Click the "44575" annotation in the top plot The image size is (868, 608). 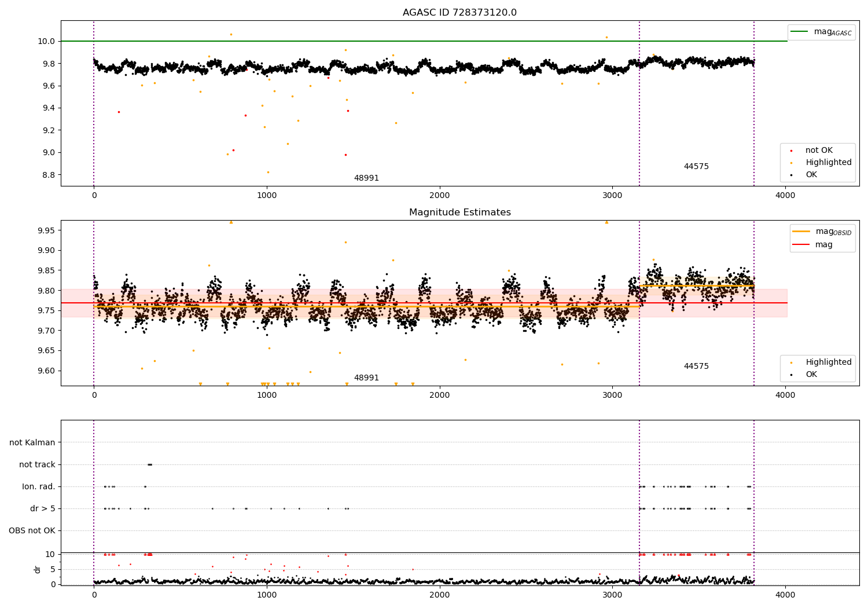pyautogui.click(x=696, y=167)
